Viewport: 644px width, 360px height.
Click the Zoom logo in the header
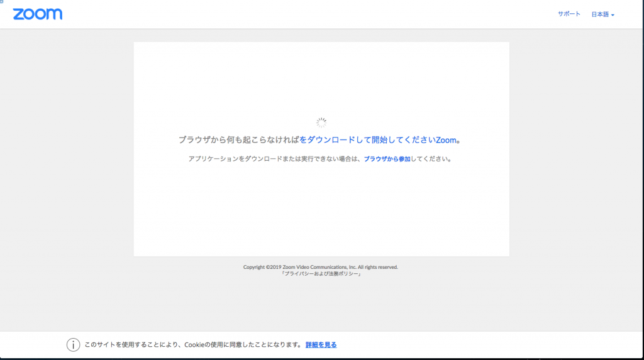click(x=37, y=14)
